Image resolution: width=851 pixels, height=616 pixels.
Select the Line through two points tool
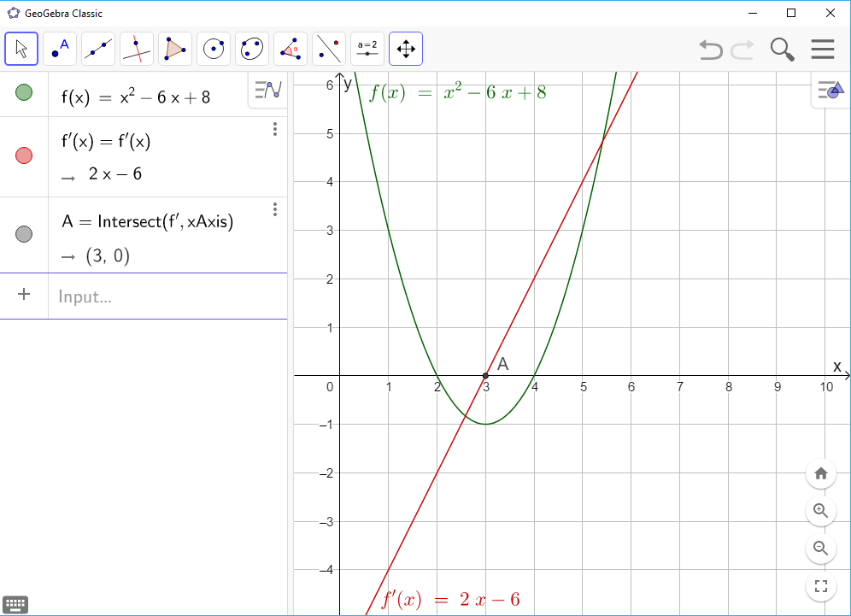[98, 49]
